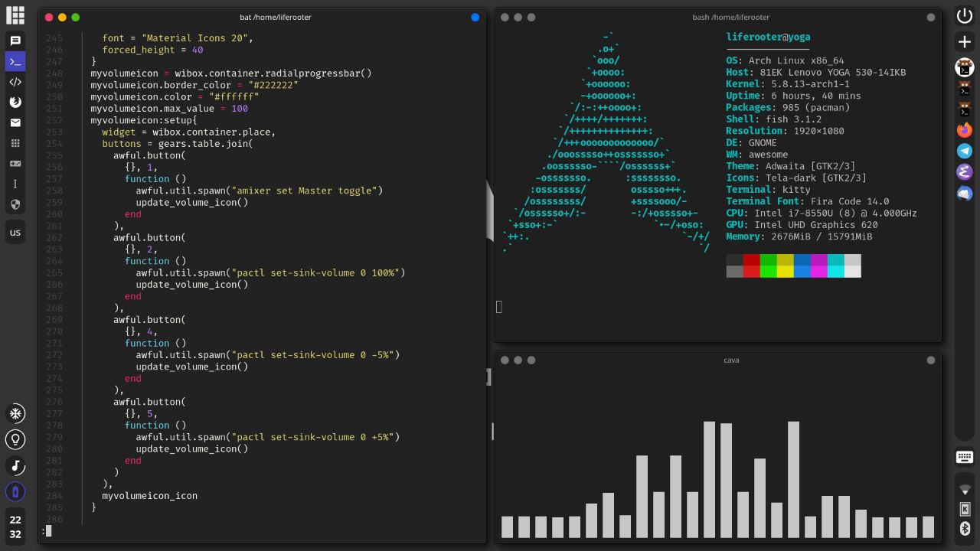Click the 'cava' window title
This screenshot has width=980, height=551.
tap(731, 360)
